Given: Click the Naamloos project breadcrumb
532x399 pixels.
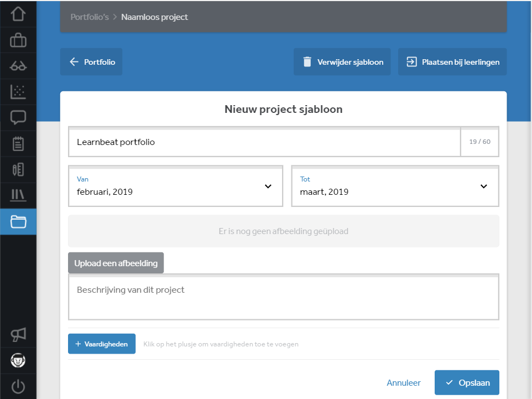Looking at the screenshot, I should [154, 17].
